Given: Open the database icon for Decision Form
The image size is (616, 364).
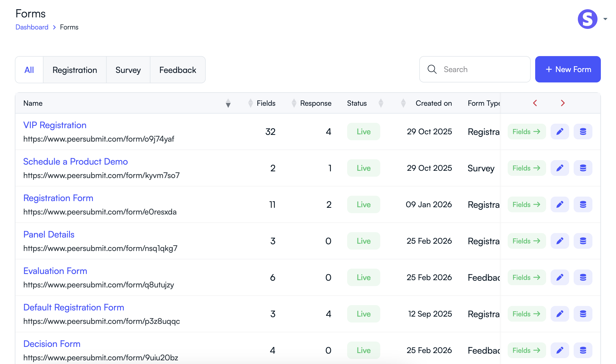Looking at the screenshot, I should pos(583,350).
